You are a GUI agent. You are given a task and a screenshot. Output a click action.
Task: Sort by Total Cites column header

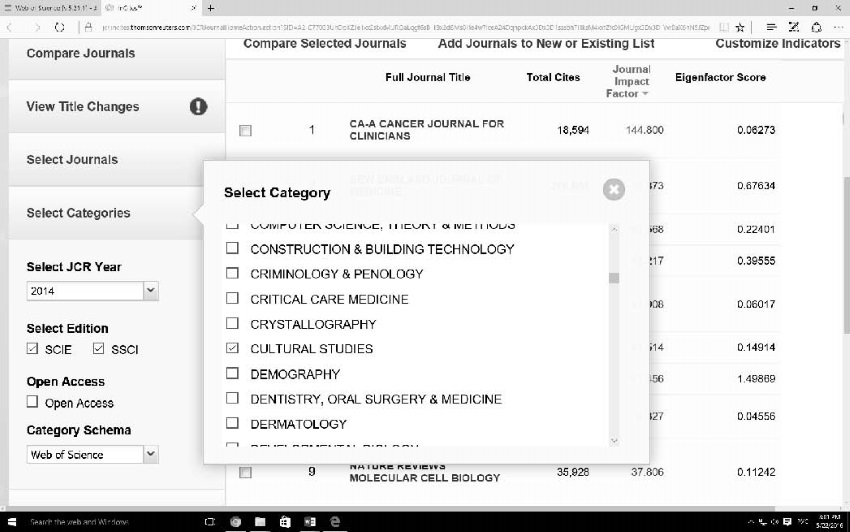(553, 77)
